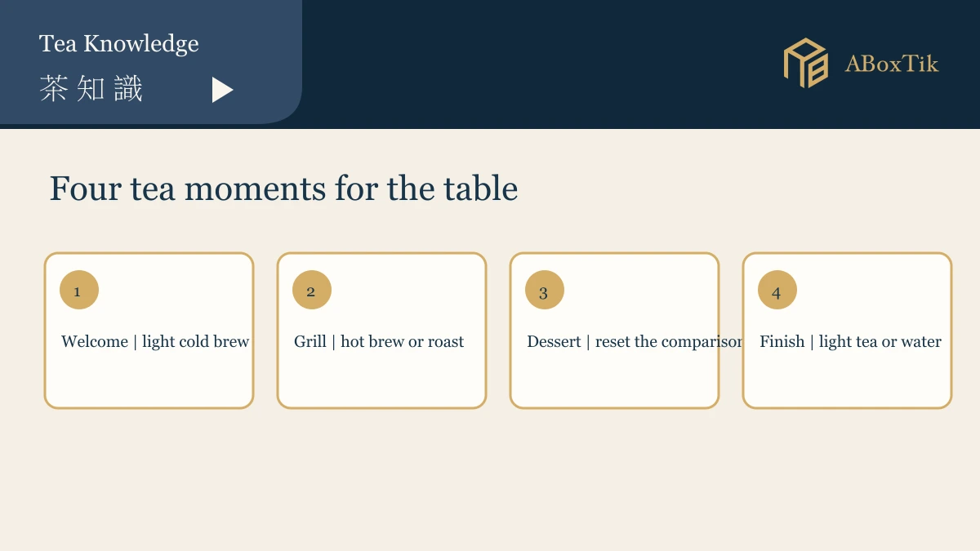This screenshot has width=980, height=551.
Task: Click the white play triangle icon
Action: tap(222, 90)
